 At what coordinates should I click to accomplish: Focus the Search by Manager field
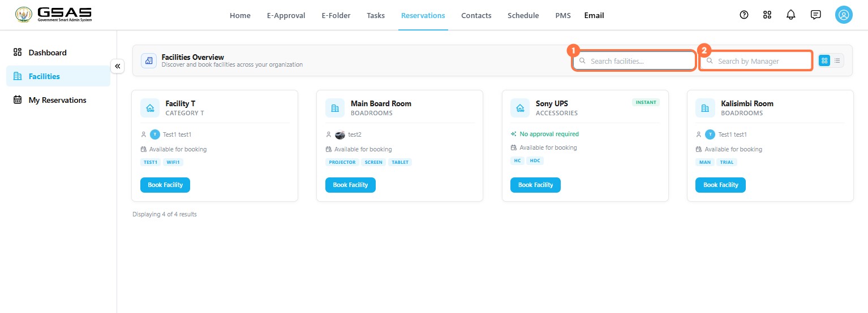click(757, 61)
